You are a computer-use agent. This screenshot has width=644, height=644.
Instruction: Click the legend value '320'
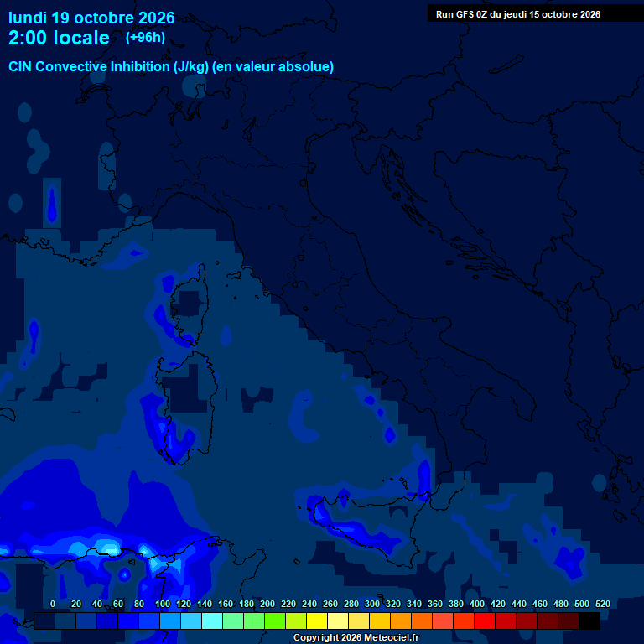[392, 604]
